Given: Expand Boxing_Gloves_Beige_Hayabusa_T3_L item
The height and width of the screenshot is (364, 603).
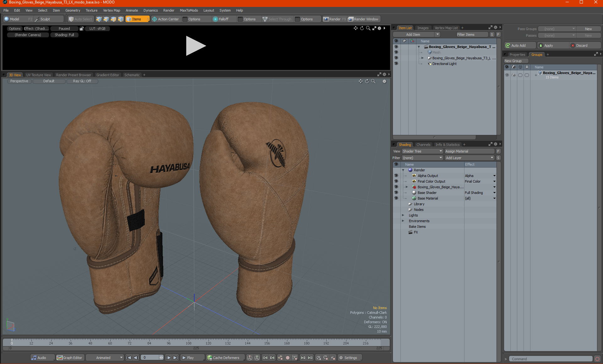Looking at the screenshot, I should pos(422,58).
